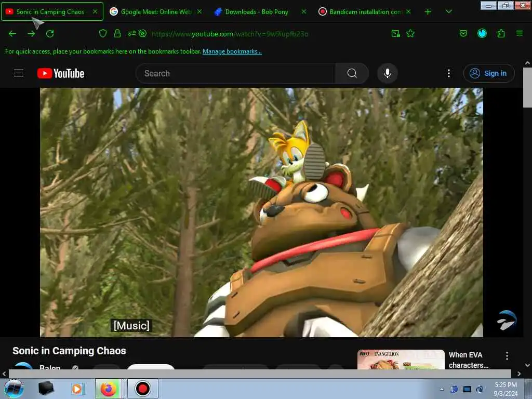Open YouTube settings three-dot menu
The width and height of the screenshot is (532, 399).
pyautogui.click(x=448, y=73)
